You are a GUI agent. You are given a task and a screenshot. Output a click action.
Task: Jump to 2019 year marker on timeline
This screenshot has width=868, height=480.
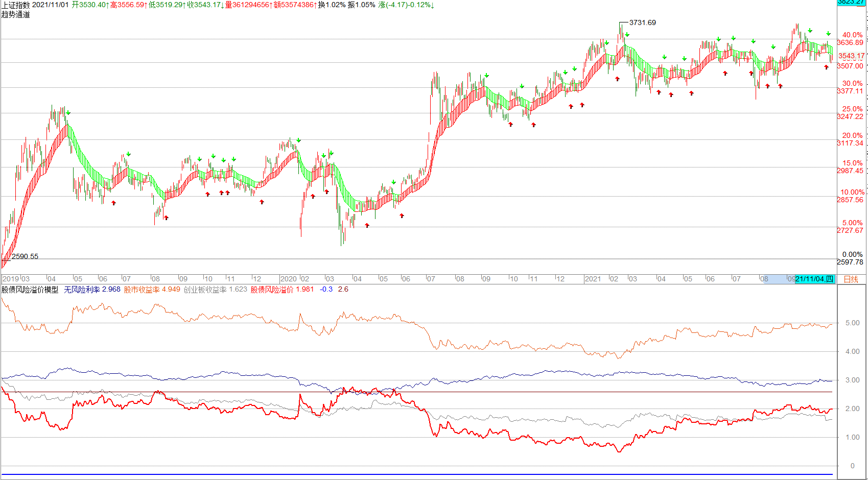pyautogui.click(x=10, y=279)
